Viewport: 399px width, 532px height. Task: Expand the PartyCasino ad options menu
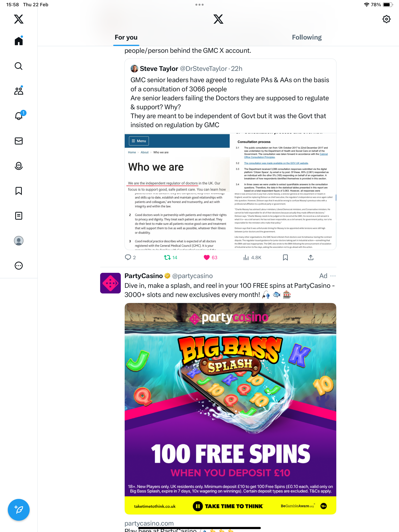[333, 276]
